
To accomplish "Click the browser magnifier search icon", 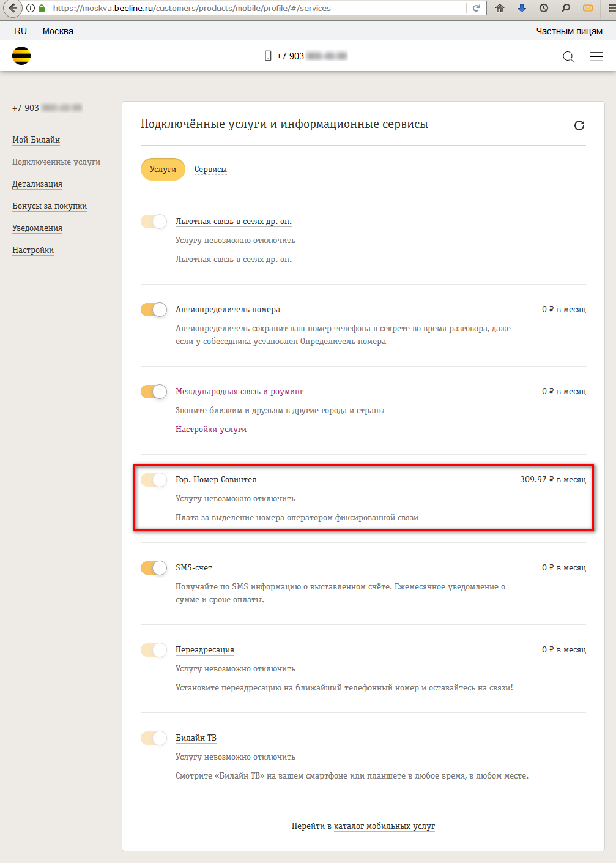I will (566, 8).
